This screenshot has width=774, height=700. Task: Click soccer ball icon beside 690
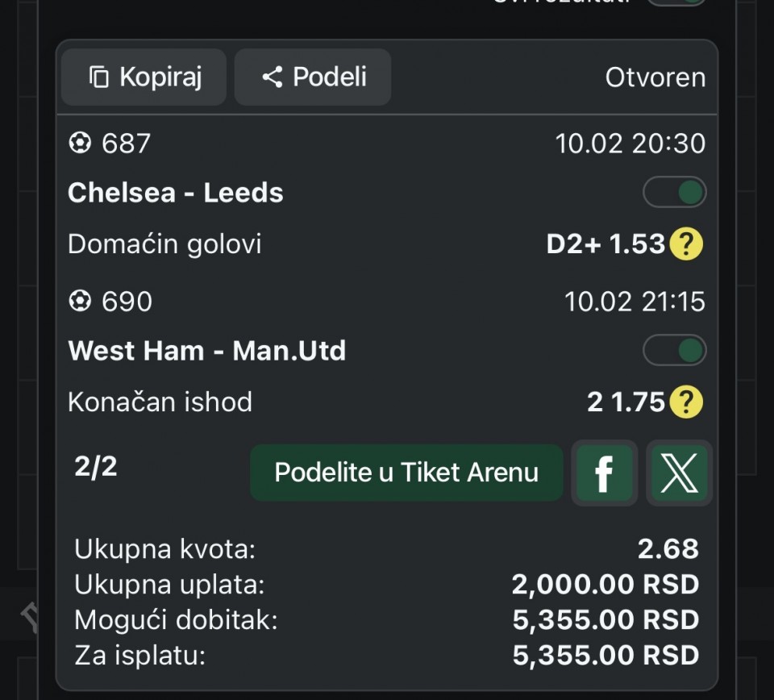80,302
